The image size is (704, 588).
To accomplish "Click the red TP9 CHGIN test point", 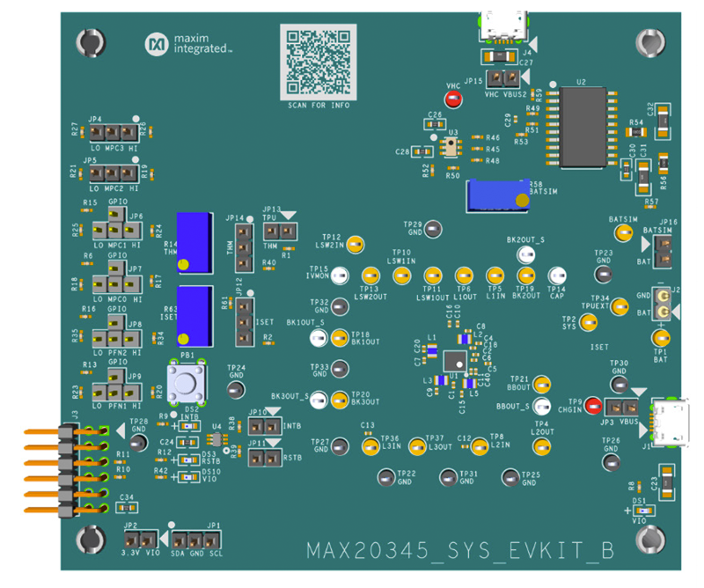I will 594,406.
